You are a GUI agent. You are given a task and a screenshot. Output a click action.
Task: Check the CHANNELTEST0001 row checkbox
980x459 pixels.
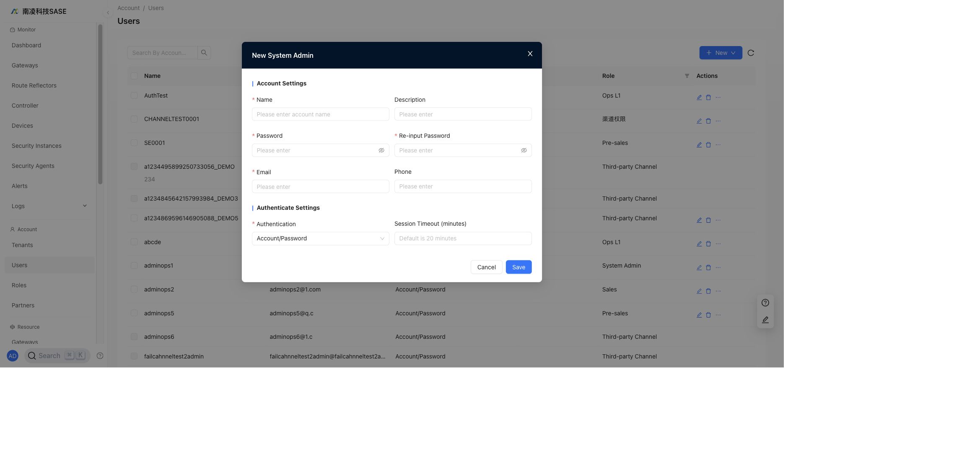(x=134, y=119)
